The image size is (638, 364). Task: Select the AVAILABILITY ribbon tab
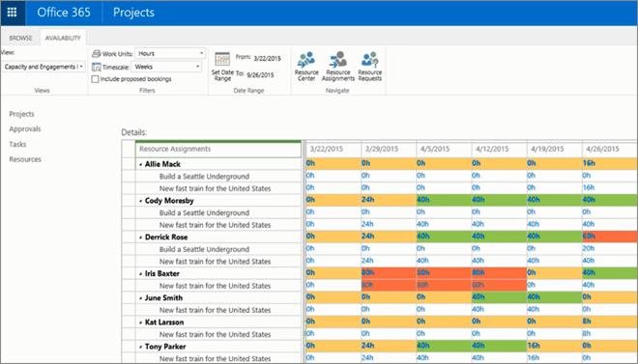pyautogui.click(x=63, y=38)
